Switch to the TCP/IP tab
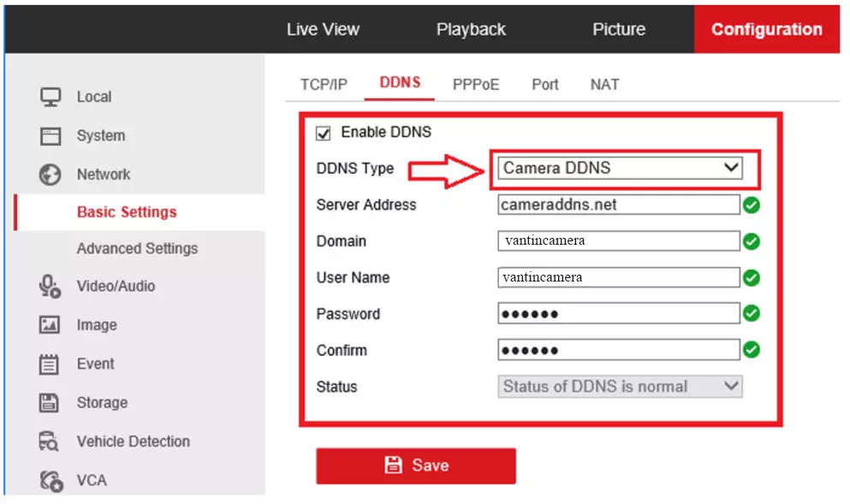The height and width of the screenshot is (504, 850). coord(324,85)
